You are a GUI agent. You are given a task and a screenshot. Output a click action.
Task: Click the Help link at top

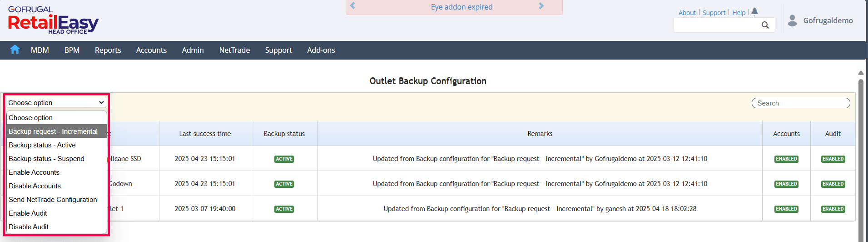[x=739, y=13]
